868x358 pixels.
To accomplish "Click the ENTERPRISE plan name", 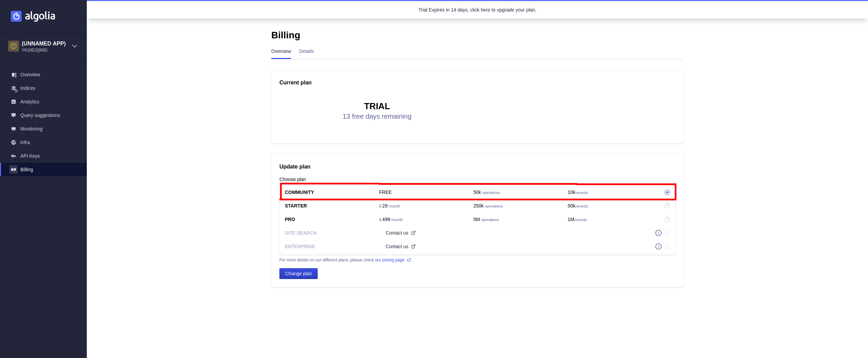I will click(300, 246).
